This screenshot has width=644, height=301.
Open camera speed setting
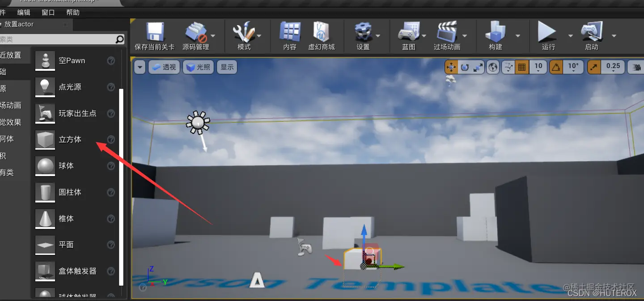[x=636, y=67]
